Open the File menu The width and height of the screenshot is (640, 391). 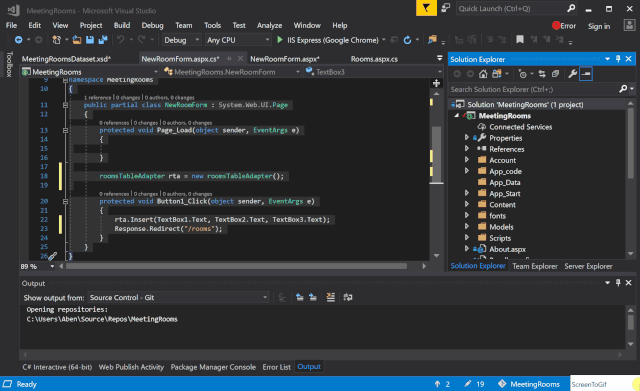click(x=11, y=25)
